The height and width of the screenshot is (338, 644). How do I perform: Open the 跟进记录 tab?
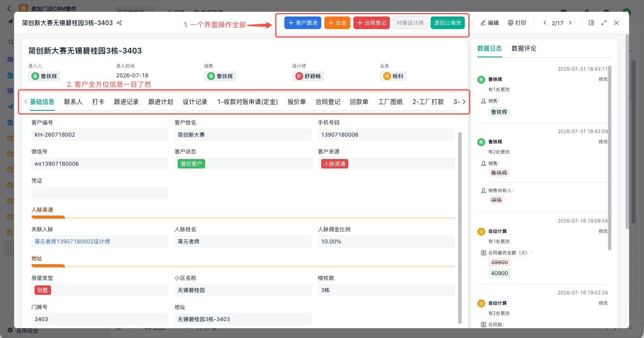click(x=126, y=102)
